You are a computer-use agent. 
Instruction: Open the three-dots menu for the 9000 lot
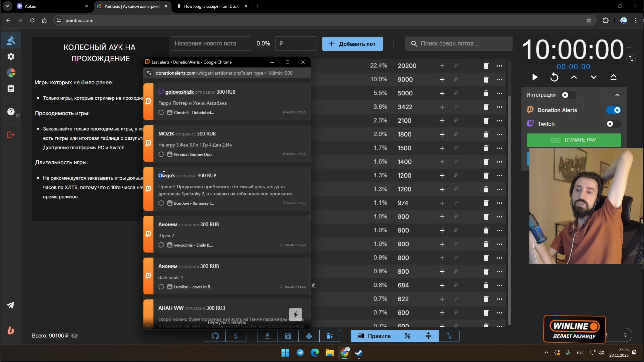pyautogui.click(x=500, y=80)
